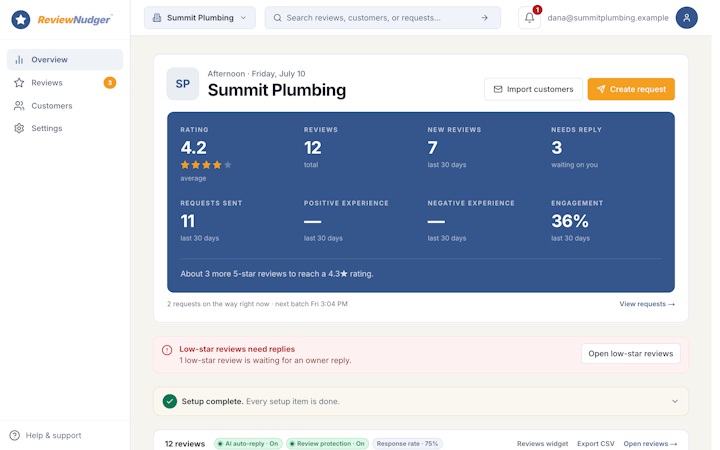Click the 11 requests sent stat
The height and width of the screenshot is (450, 720).
(187, 221)
